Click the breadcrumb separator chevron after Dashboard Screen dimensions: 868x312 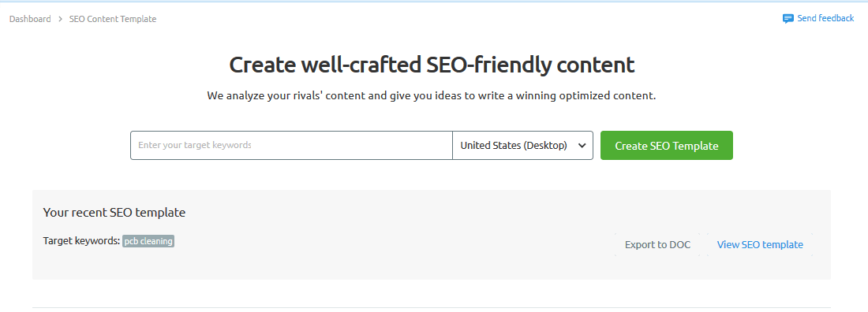pyautogui.click(x=60, y=19)
